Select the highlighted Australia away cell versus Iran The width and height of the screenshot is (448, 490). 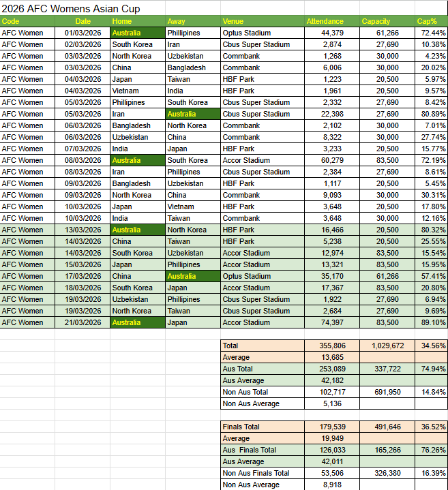193,114
